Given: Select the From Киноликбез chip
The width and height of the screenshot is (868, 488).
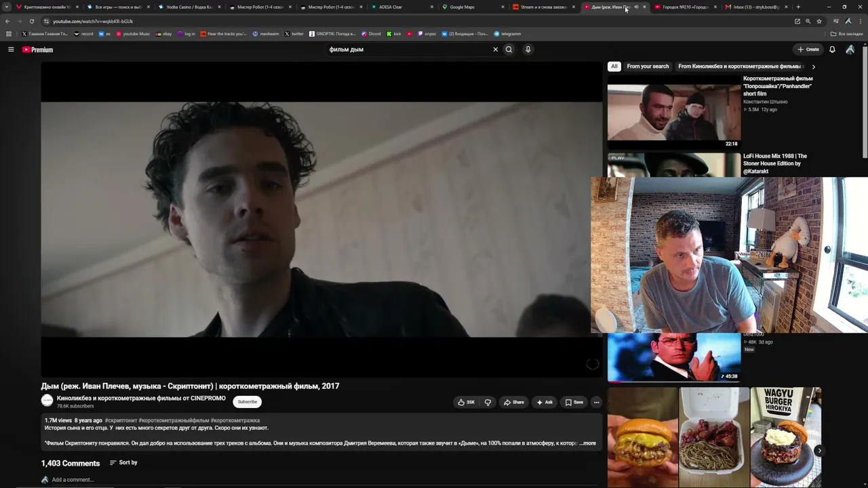Looking at the screenshot, I should coord(740,66).
